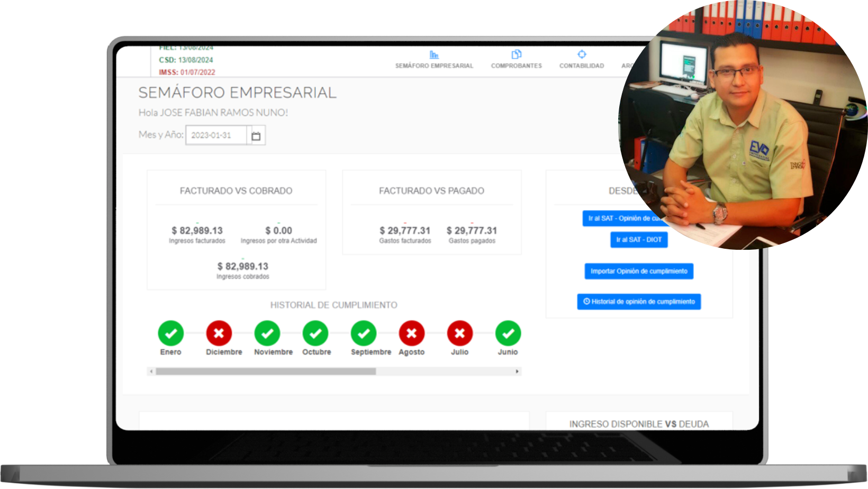Click the circular profile photo

[743, 125]
